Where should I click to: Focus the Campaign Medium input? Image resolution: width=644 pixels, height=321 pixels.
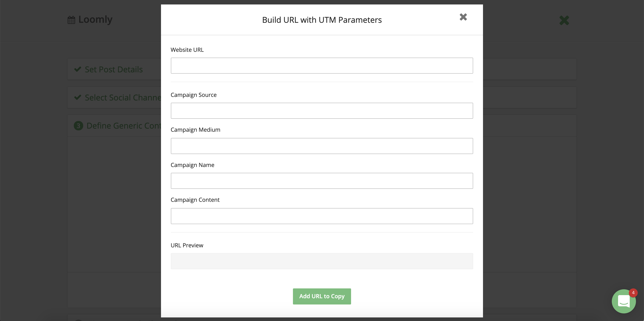pos(322,146)
